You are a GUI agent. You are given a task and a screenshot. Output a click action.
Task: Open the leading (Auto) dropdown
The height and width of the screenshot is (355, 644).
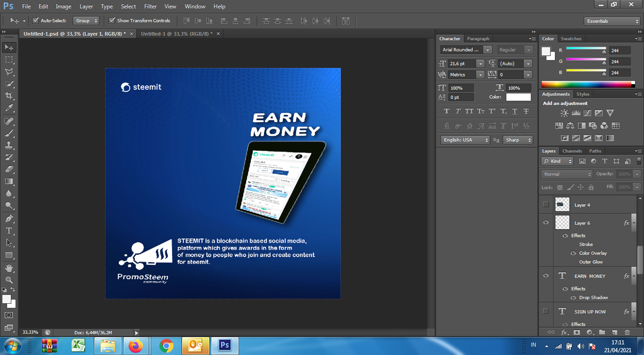(528, 64)
